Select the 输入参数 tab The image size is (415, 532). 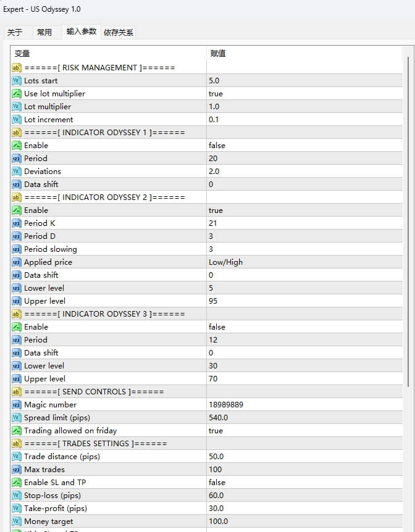click(82, 32)
